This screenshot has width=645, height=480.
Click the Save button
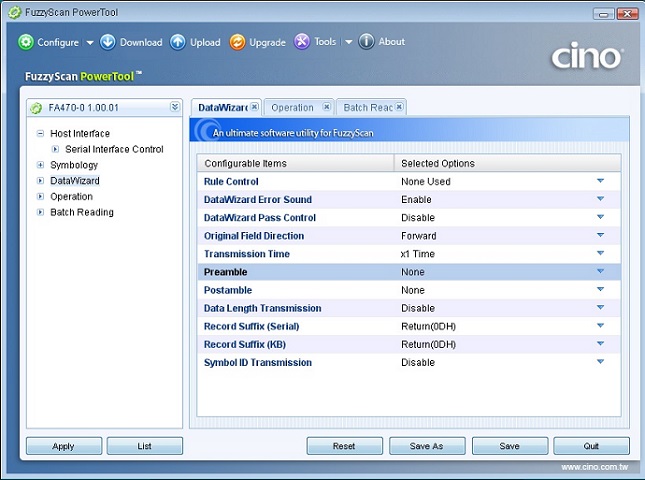click(x=510, y=446)
